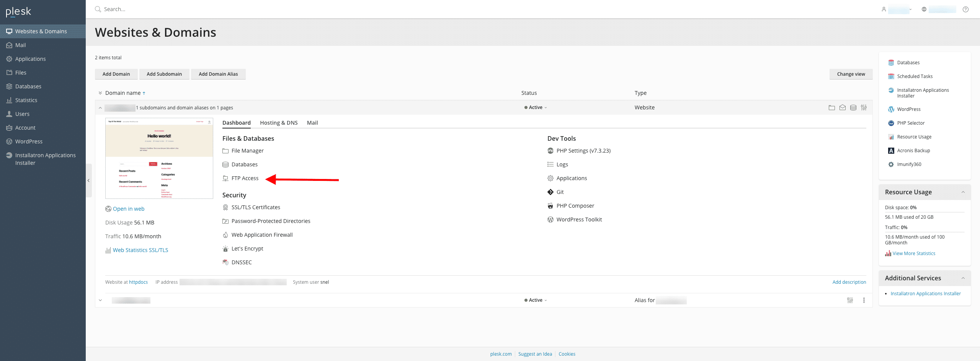Viewport: 980px width, 361px height.
Task: Switch to the Dashboard tab
Action: (237, 123)
